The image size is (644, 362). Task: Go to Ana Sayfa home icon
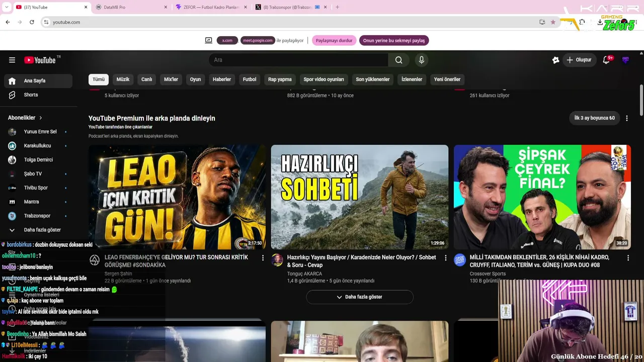point(12,81)
